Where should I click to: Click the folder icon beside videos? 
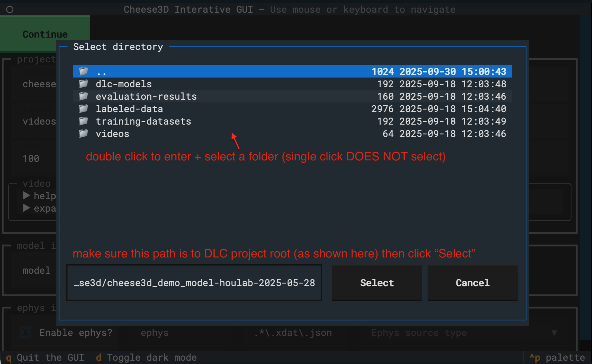click(x=83, y=133)
